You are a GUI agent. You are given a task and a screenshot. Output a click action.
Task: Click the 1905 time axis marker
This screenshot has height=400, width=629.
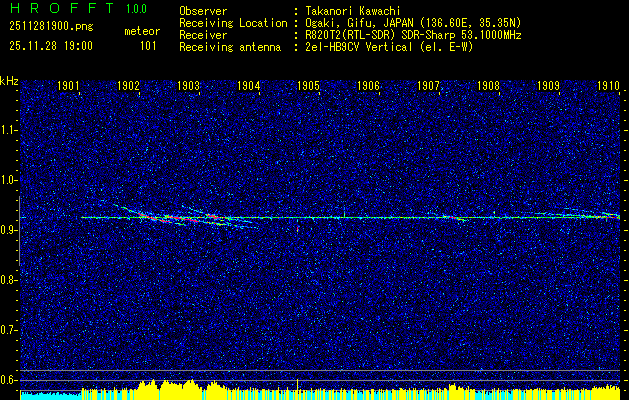click(x=308, y=85)
